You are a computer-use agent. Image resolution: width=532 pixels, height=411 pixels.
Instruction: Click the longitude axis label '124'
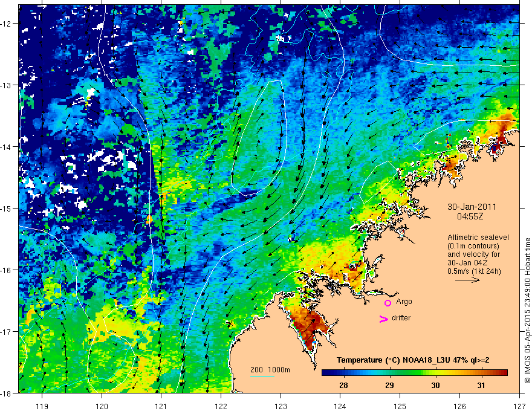pos(340,406)
